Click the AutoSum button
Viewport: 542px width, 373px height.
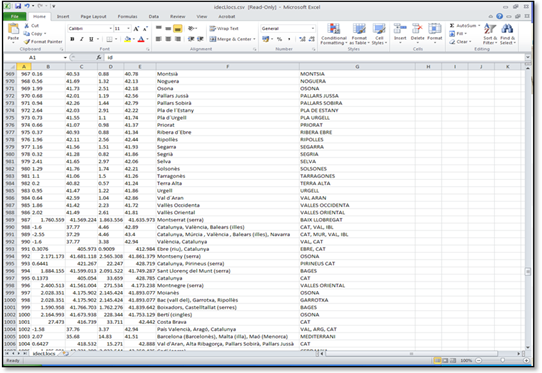point(465,26)
